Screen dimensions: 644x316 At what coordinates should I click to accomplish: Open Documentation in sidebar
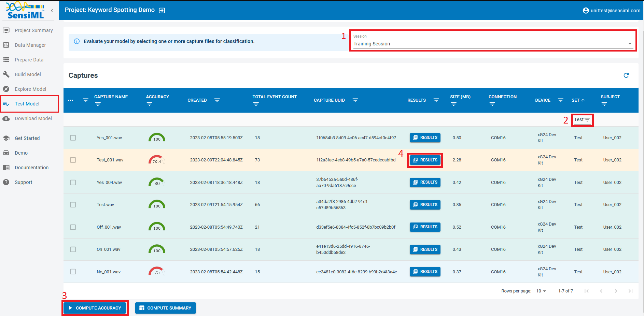point(29,168)
